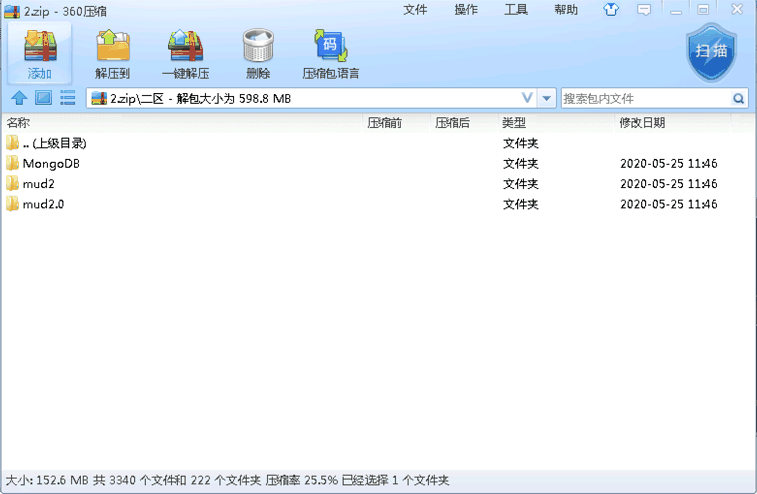
Task: Open the feedback message icon in title bar
Action: coord(644,9)
